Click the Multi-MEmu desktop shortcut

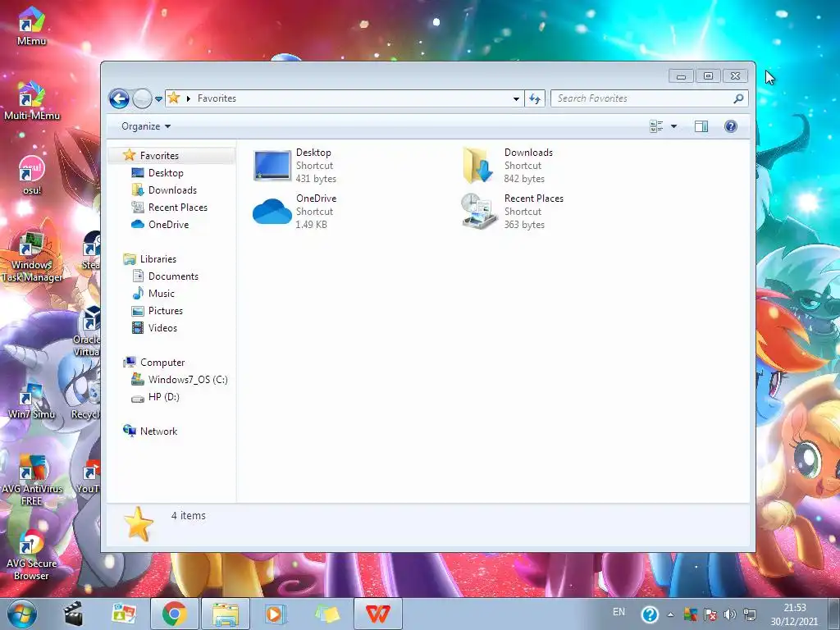pos(32,100)
